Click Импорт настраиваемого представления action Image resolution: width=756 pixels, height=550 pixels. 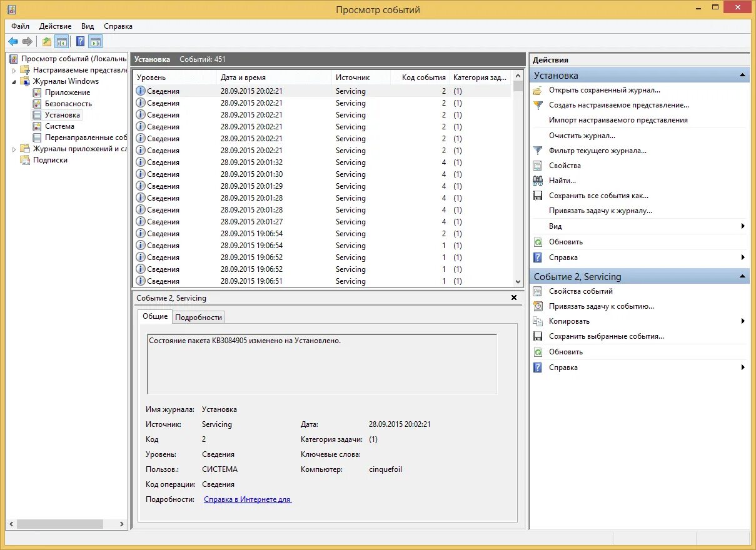tap(618, 120)
